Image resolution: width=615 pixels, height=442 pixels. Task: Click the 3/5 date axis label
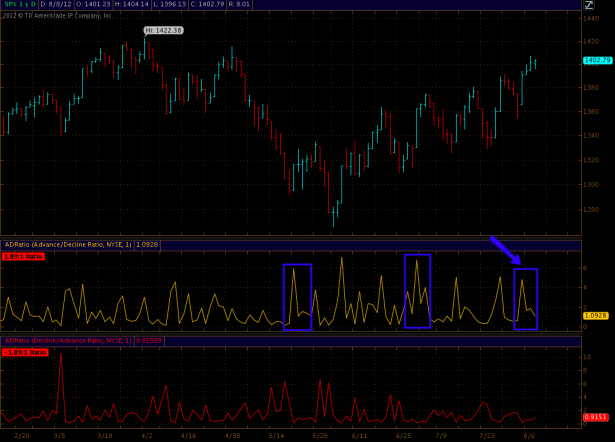[x=60, y=436]
